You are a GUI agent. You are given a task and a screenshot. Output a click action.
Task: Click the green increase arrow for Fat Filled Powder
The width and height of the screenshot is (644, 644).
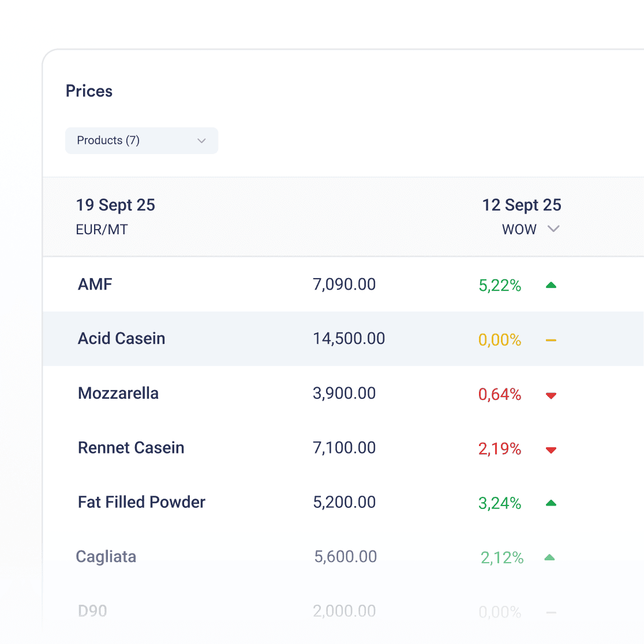click(x=551, y=503)
